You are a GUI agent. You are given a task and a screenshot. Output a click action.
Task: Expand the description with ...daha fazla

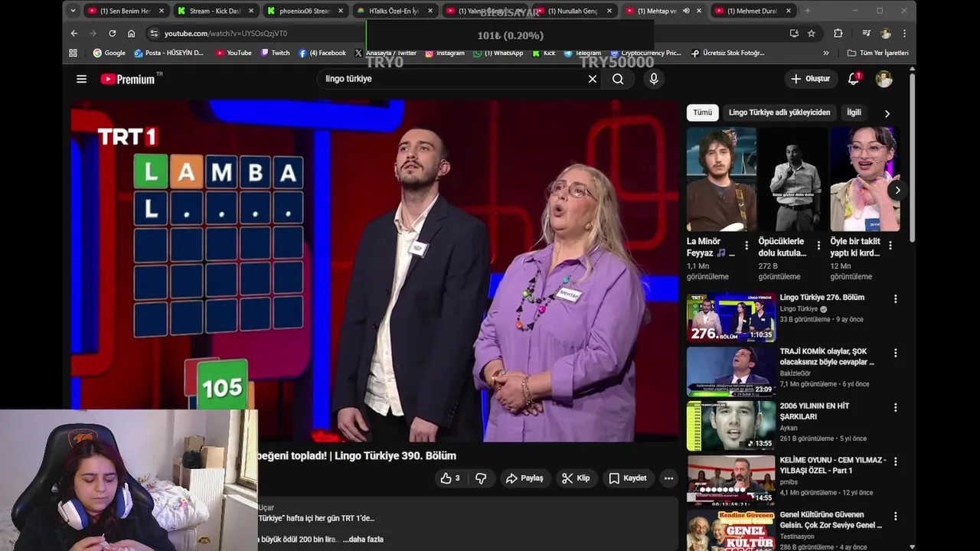click(x=363, y=540)
